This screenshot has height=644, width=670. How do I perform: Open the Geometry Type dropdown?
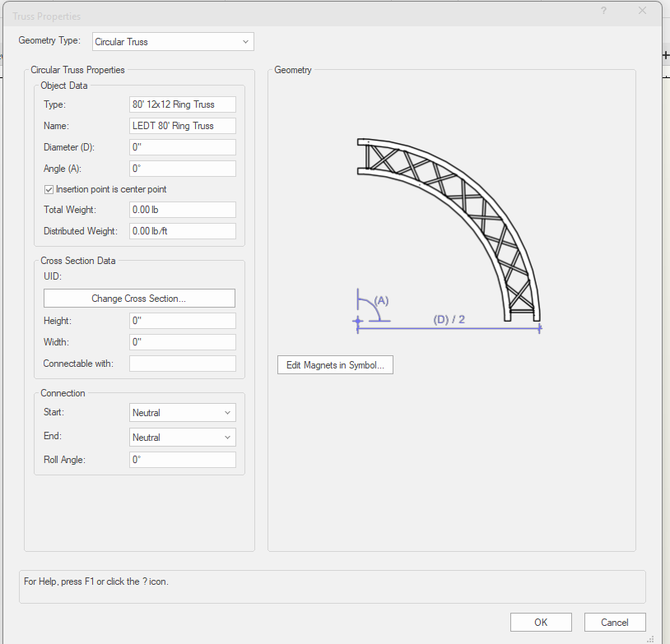pos(172,41)
